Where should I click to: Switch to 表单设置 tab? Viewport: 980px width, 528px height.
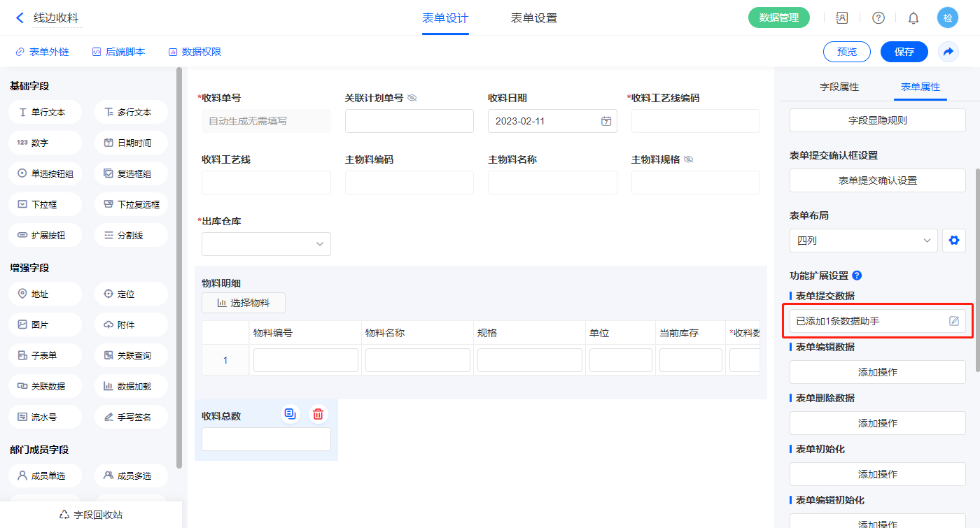tap(533, 18)
